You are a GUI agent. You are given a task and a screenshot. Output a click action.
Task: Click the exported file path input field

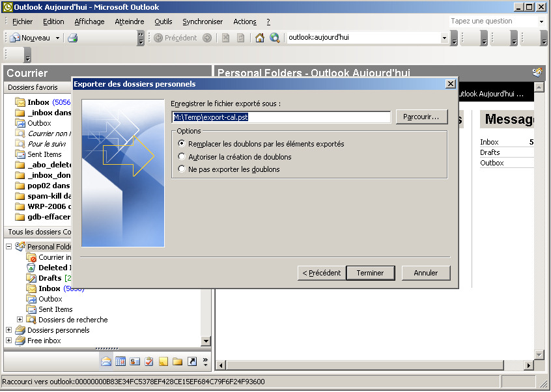tap(281, 117)
